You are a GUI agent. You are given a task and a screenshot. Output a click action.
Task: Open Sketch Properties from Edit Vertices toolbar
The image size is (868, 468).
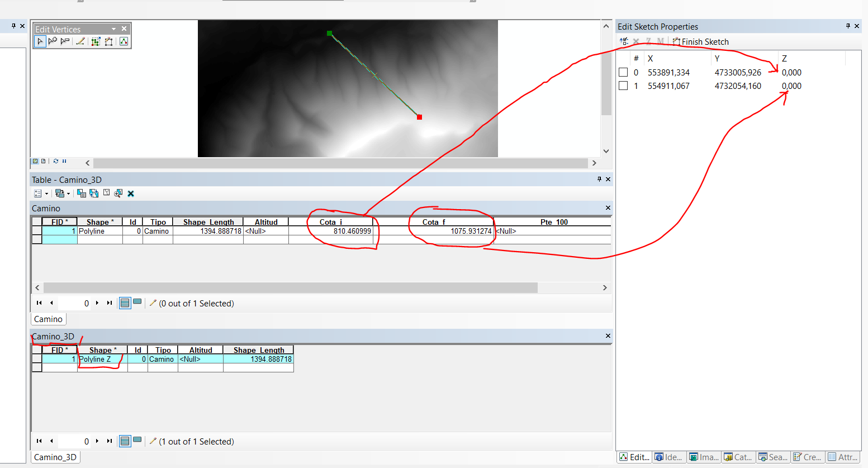124,41
